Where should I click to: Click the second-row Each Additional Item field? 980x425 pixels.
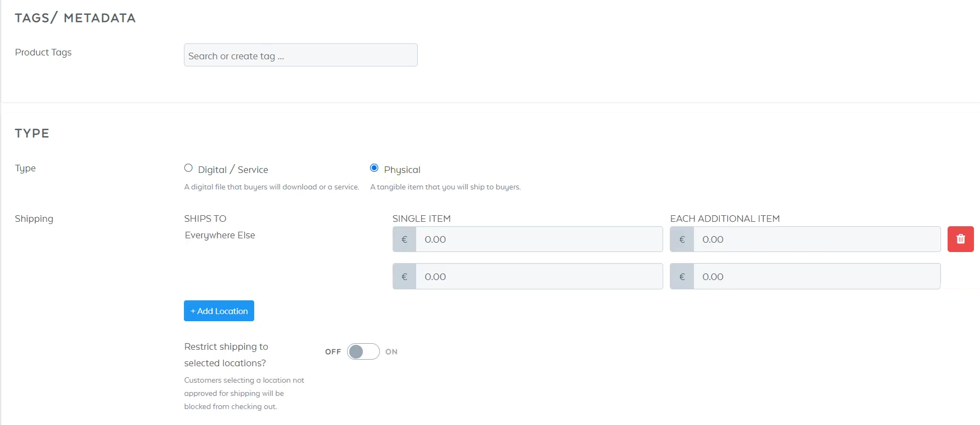pos(816,277)
